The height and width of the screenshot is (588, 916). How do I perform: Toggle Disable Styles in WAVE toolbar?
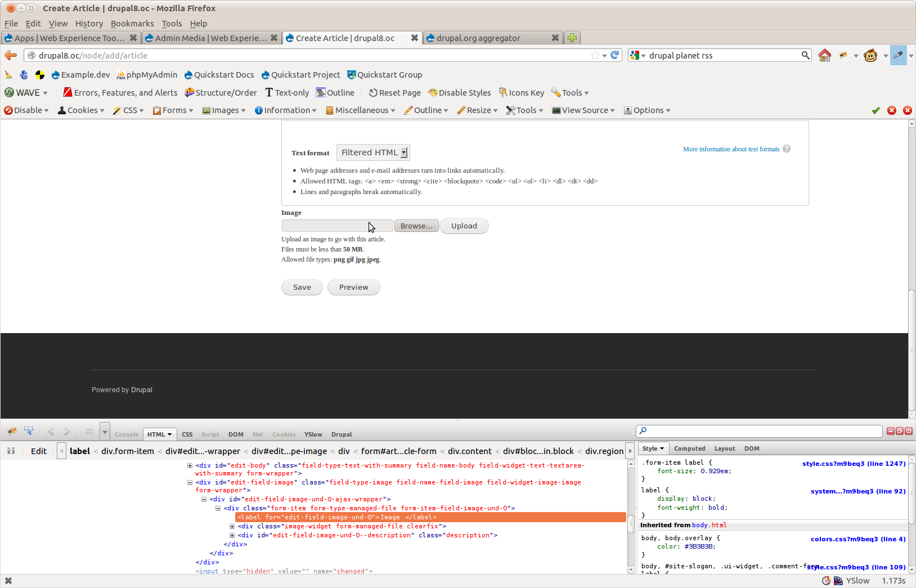pos(459,93)
